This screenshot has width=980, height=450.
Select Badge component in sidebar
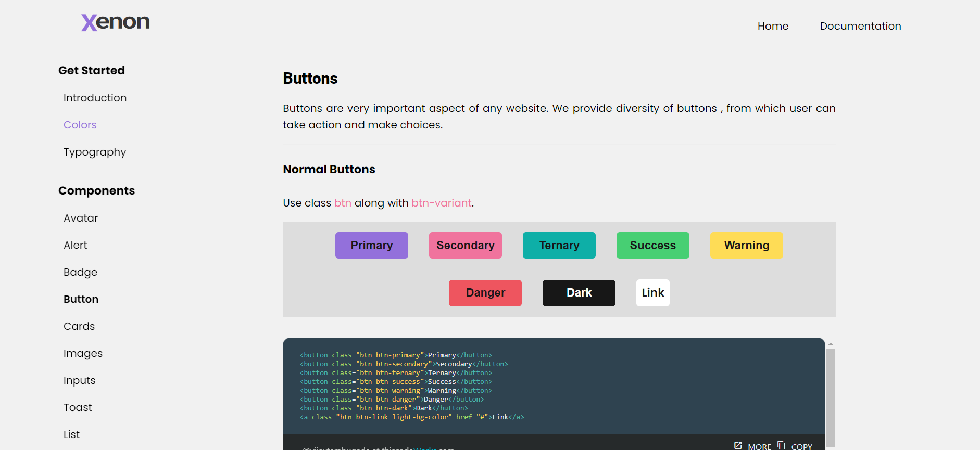[80, 272]
